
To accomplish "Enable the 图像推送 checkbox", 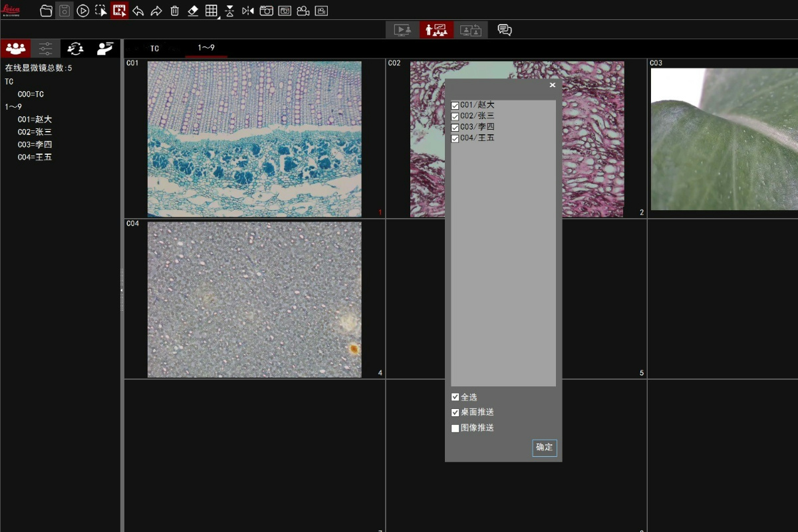I will pyautogui.click(x=455, y=428).
